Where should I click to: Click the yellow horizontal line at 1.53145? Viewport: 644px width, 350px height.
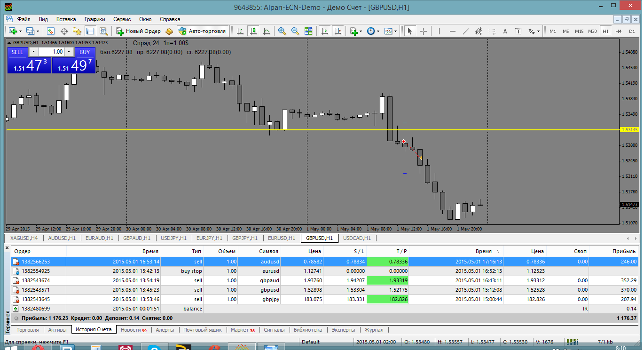click(313, 129)
